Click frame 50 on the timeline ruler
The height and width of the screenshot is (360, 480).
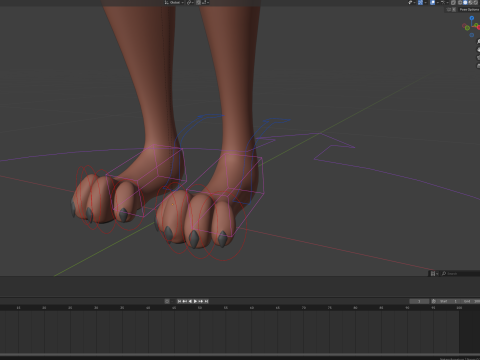(x=200, y=308)
